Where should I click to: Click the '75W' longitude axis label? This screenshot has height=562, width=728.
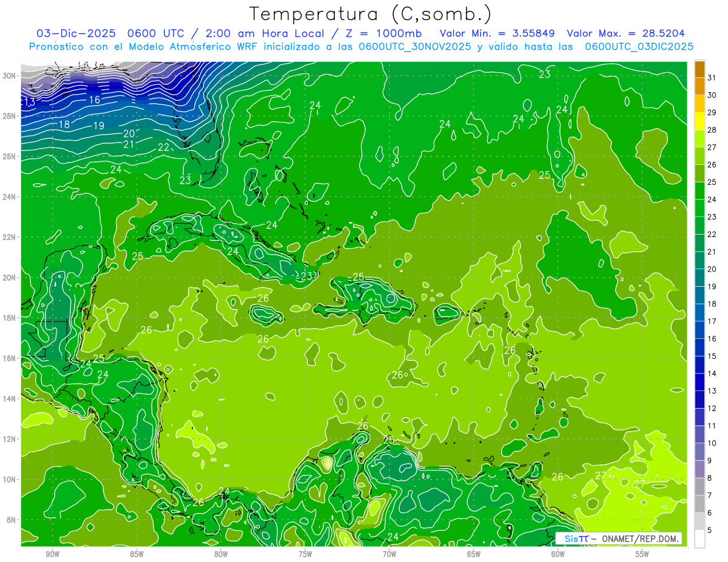305,554
